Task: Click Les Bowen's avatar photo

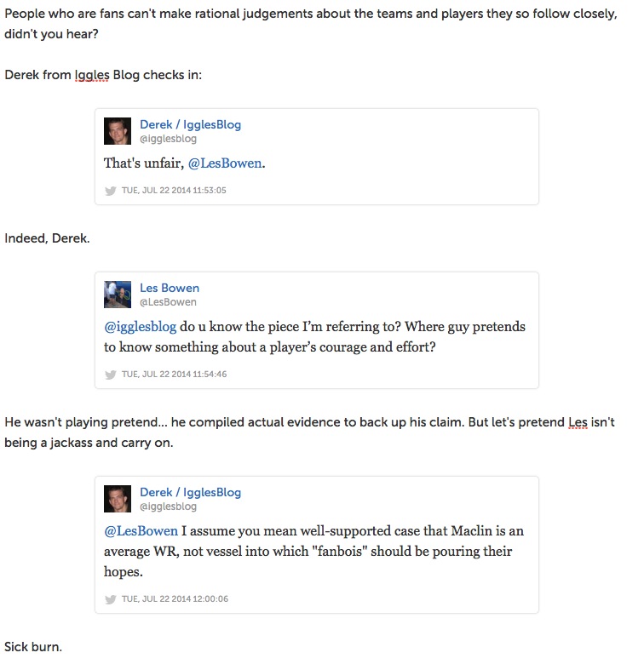Action: pyautogui.click(x=118, y=295)
